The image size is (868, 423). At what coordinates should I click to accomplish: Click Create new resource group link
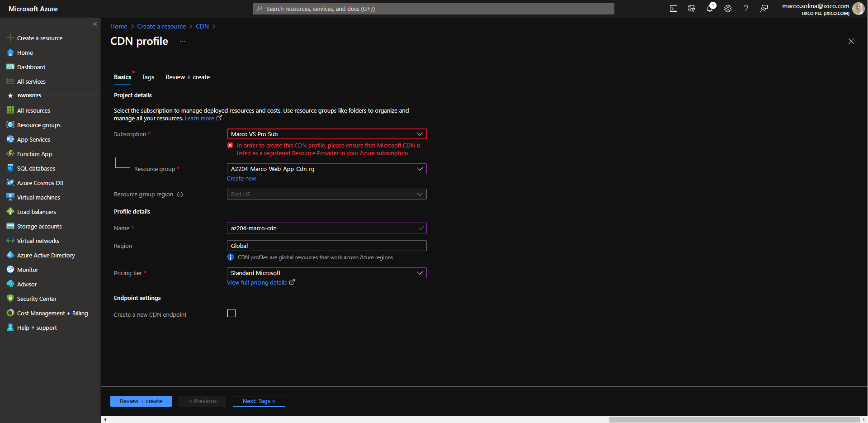241,179
